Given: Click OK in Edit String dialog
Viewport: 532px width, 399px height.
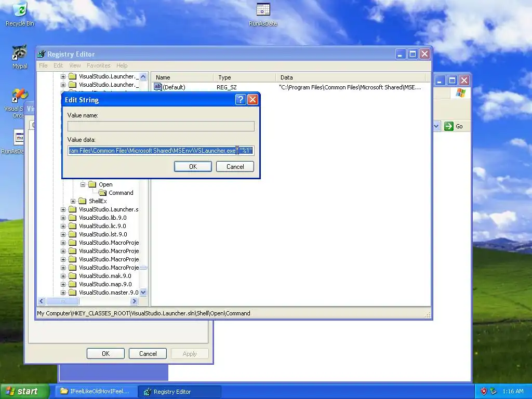Looking at the screenshot, I should pos(193,167).
